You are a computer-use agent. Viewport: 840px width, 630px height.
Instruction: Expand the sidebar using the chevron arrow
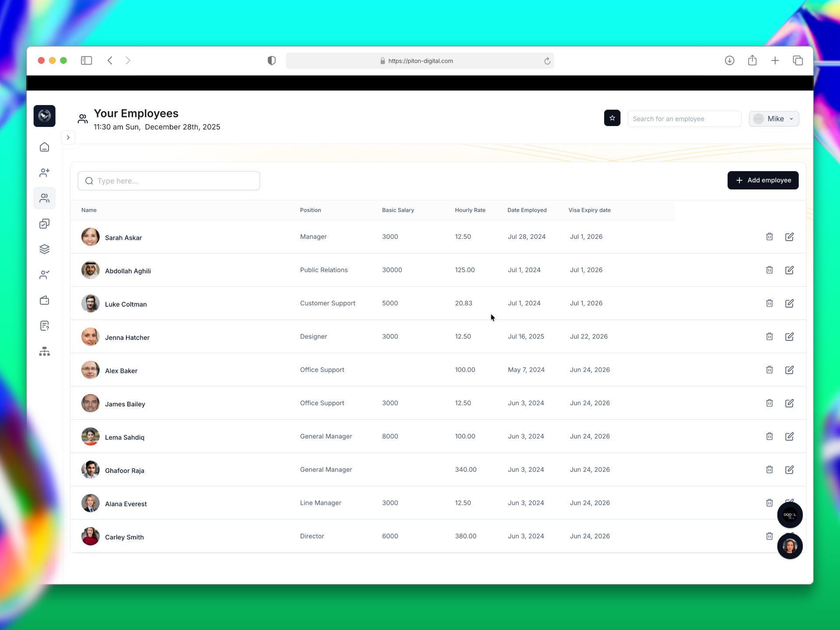(68, 137)
